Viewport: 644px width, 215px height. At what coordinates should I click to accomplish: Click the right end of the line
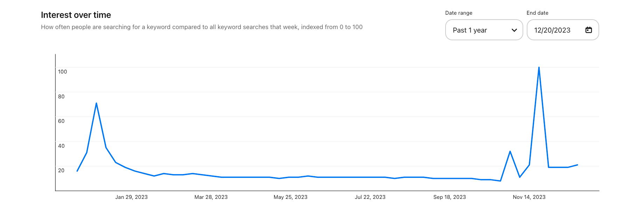[x=577, y=165]
